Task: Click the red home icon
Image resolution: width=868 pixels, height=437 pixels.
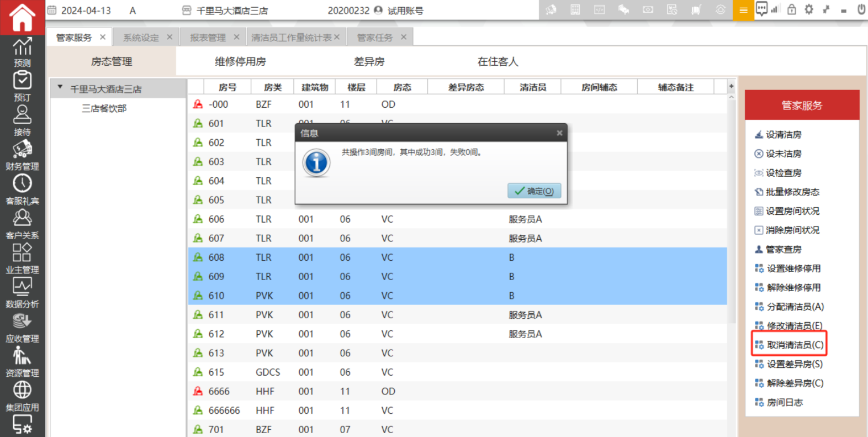Action: (x=22, y=18)
